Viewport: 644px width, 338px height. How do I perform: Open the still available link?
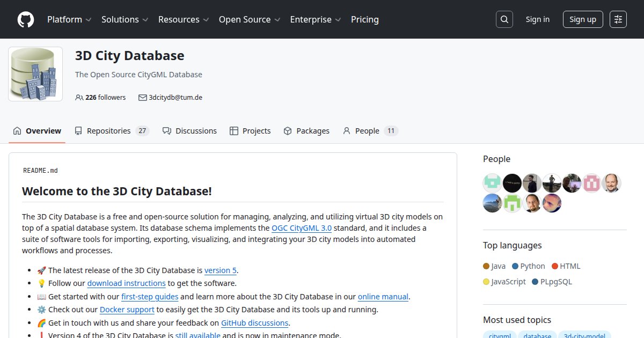[197, 335]
